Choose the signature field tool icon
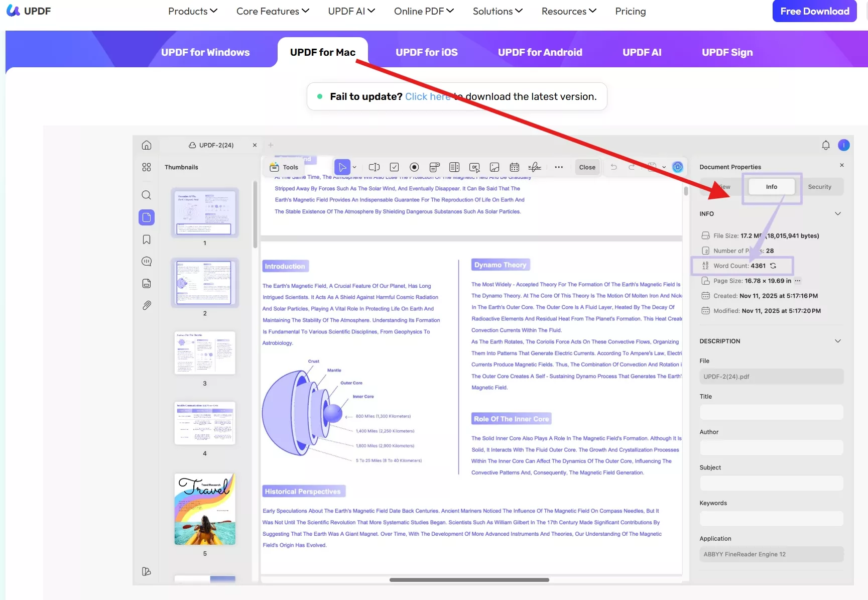868x600 pixels. pos(535,167)
